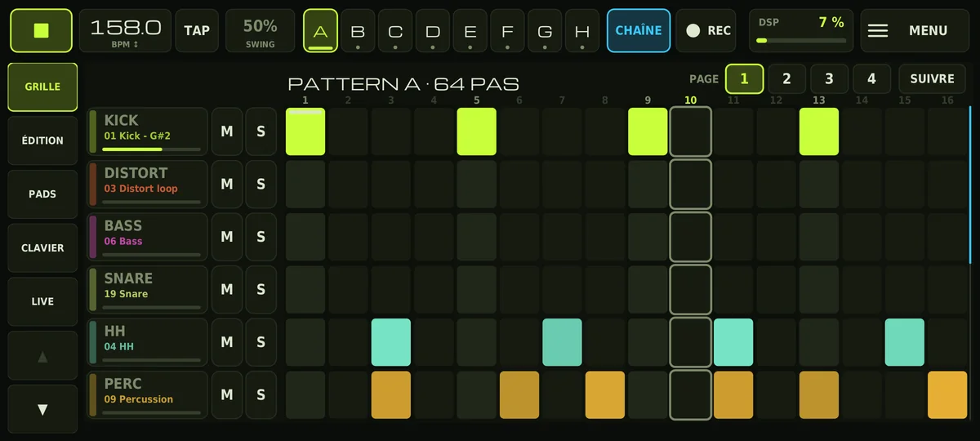Select pattern E

click(x=470, y=30)
